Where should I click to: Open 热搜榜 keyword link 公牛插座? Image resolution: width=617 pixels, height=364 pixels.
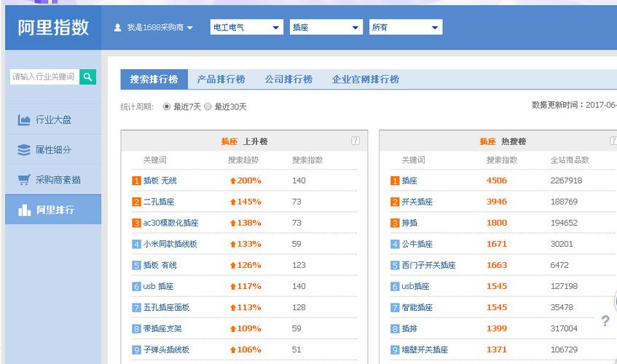click(417, 244)
